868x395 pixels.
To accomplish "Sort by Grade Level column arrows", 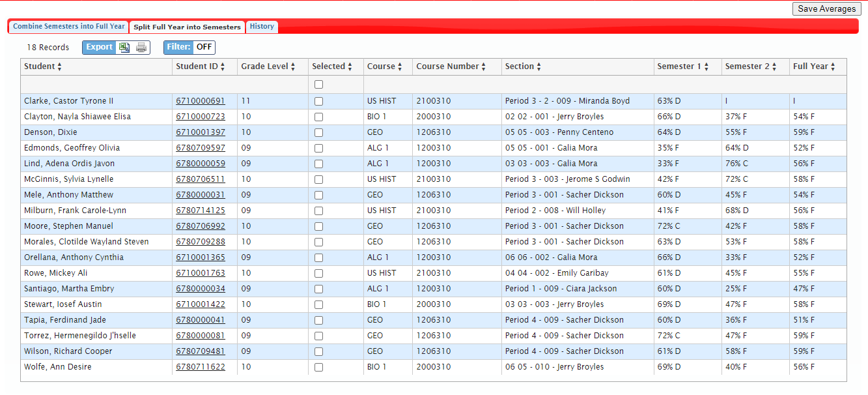I will pos(294,67).
